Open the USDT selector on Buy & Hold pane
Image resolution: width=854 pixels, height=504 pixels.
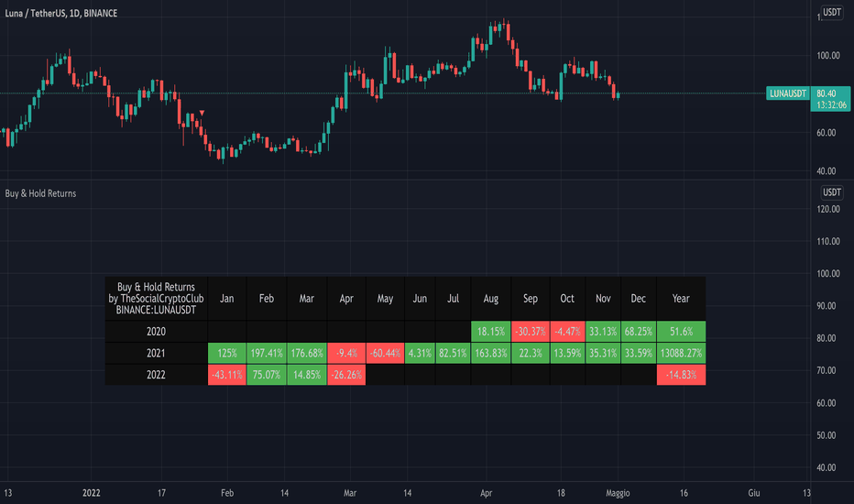pos(832,192)
